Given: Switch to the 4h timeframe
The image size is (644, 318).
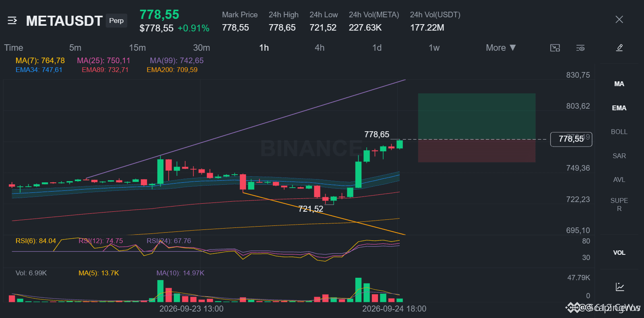Looking at the screenshot, I should [320, 47].
